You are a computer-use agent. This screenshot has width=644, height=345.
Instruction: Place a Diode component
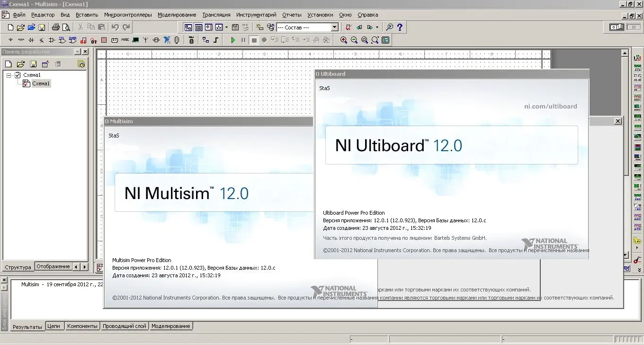click(31, 40)
